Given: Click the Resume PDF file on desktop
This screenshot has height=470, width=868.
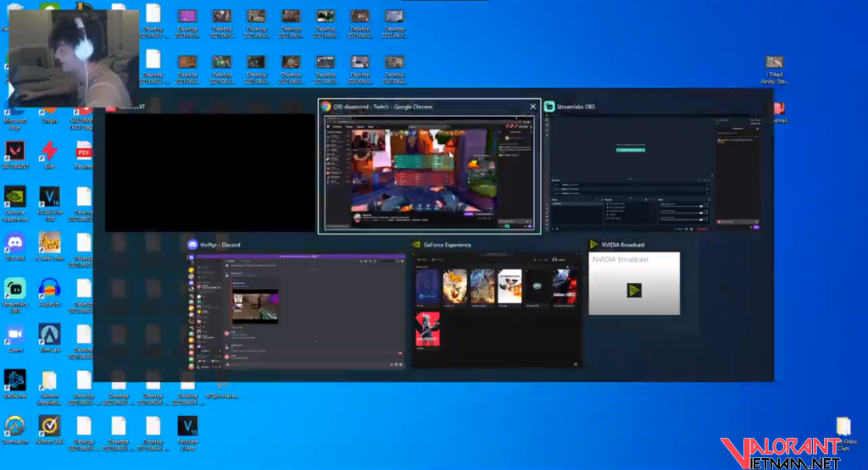Looking at the screenshot, I should point(84,152).
